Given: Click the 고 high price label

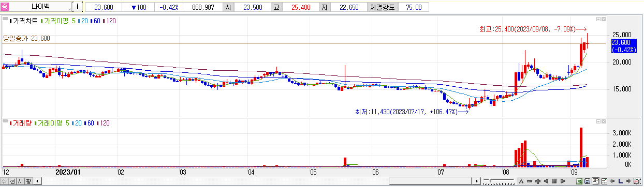Looking at the screenshot, I should (x=276, y=7).
